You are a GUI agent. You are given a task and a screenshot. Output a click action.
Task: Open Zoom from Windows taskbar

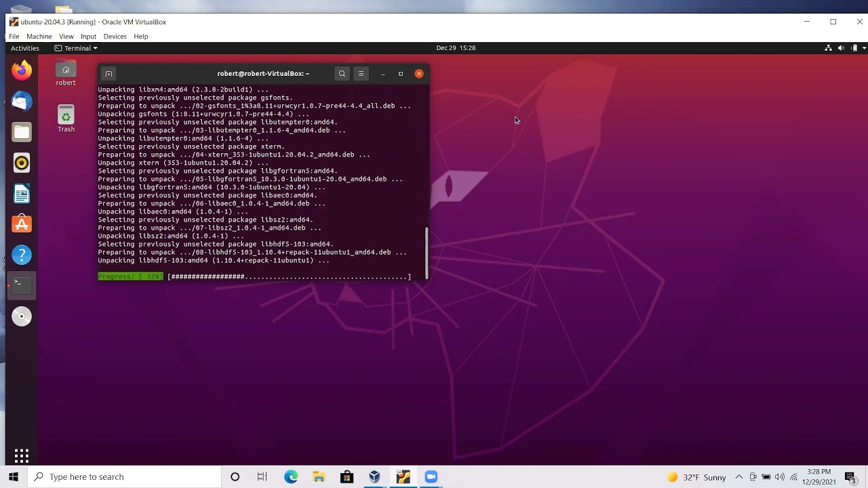(x=431, y=476)
